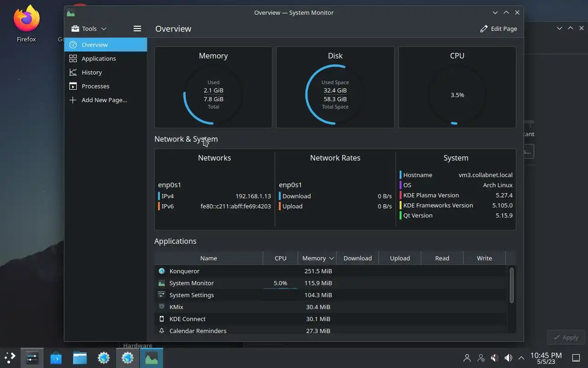Viewport: 588px width, 368px height.
Task: Open the hamburger menu icon
Action: coord(137,29)
